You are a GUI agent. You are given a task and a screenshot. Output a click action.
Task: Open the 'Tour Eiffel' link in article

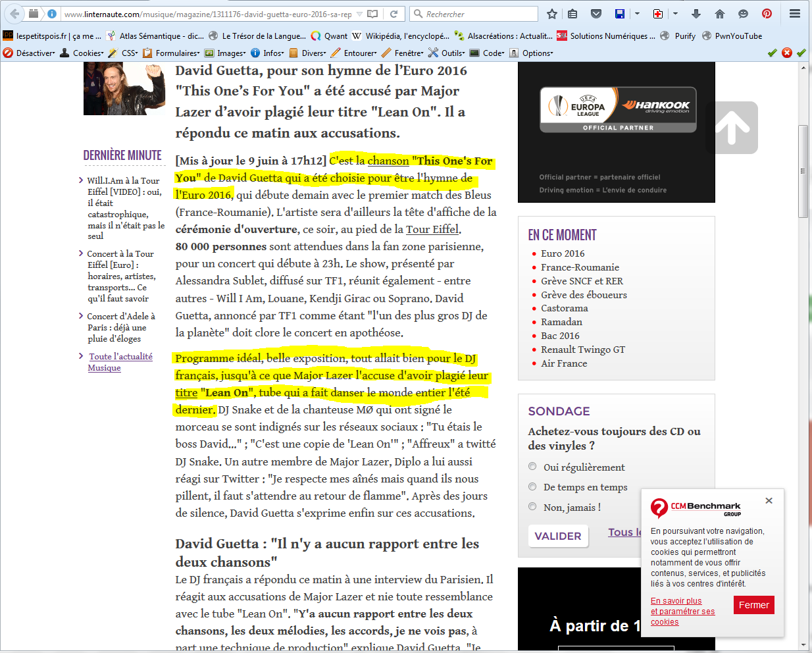coord(432,229)
